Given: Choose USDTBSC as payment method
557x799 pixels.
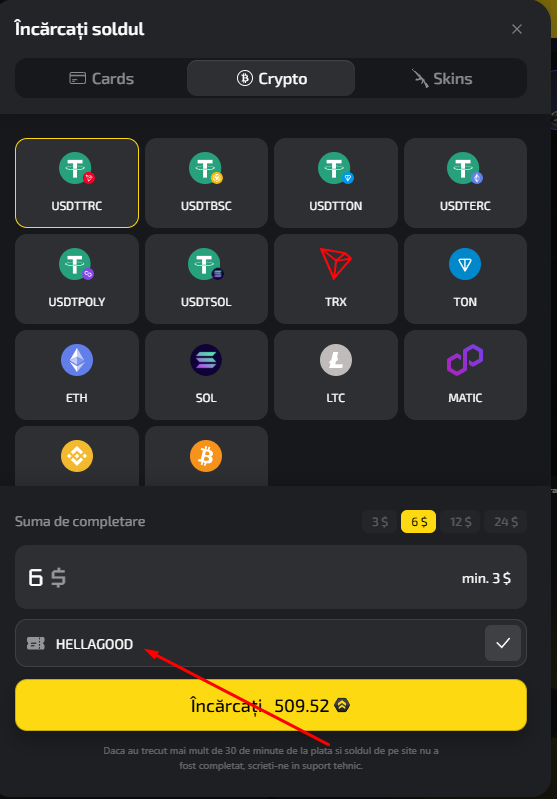Looking at the screenshot, I should pos(206,183).
